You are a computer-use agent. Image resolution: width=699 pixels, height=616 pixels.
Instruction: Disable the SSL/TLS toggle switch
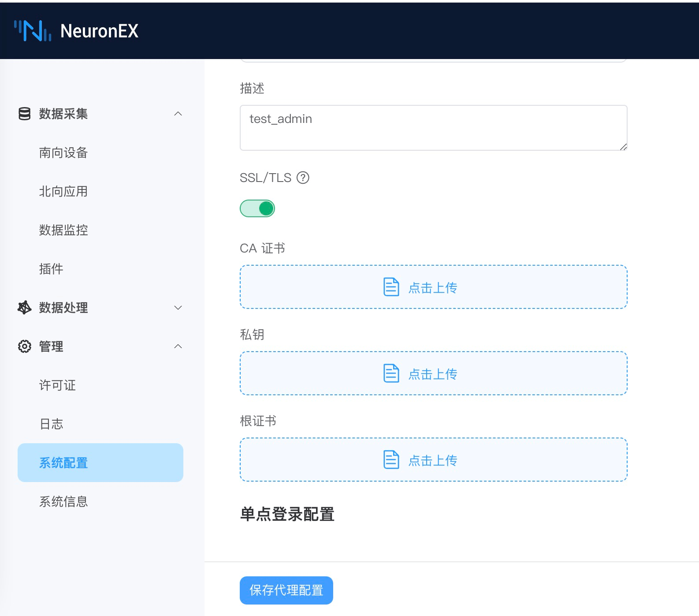[x=257, y=208]
